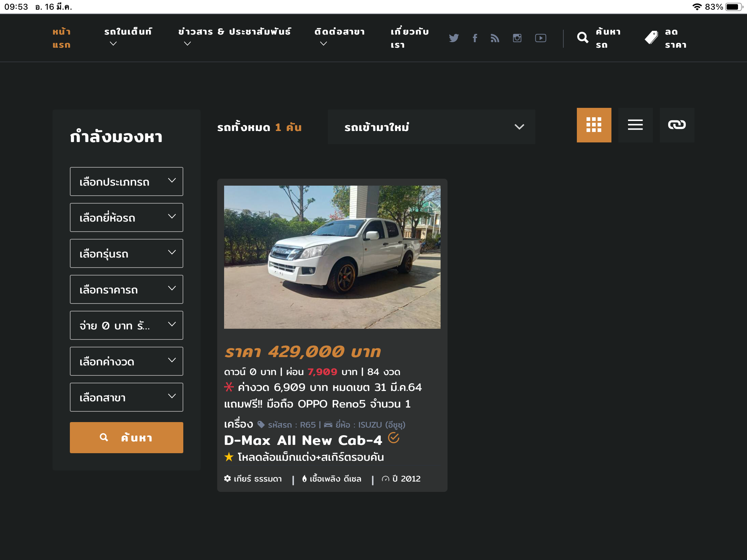Expand the รถเข้ามาใหม่ sort dropdown

[431, 127]
